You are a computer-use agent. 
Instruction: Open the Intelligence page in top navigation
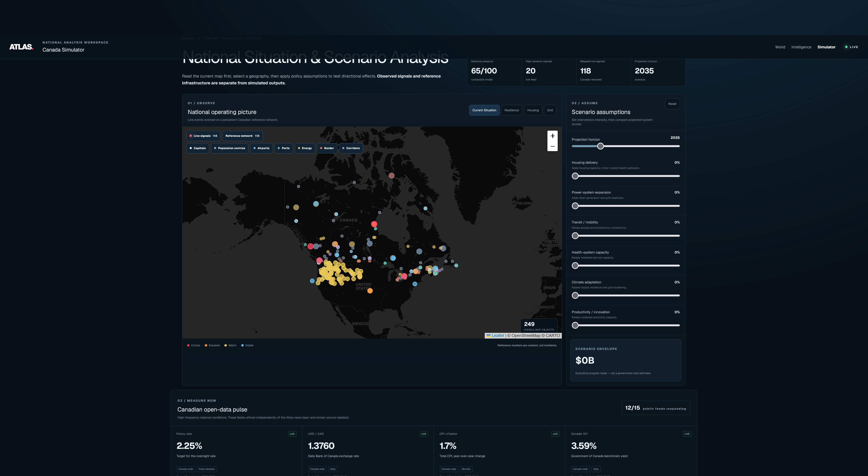(801, 47)
